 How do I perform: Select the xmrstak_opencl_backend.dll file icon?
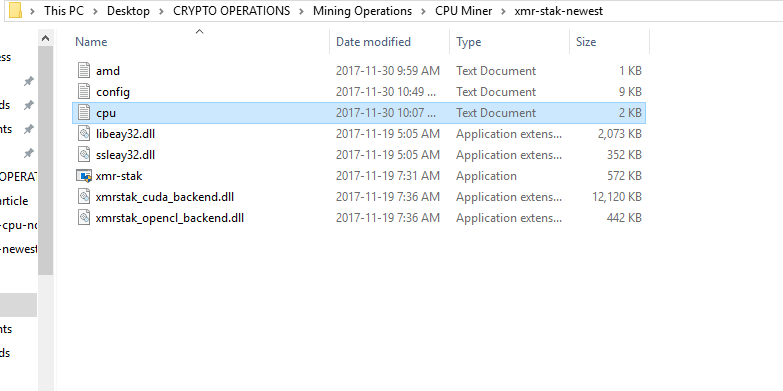tap(84, 217)
